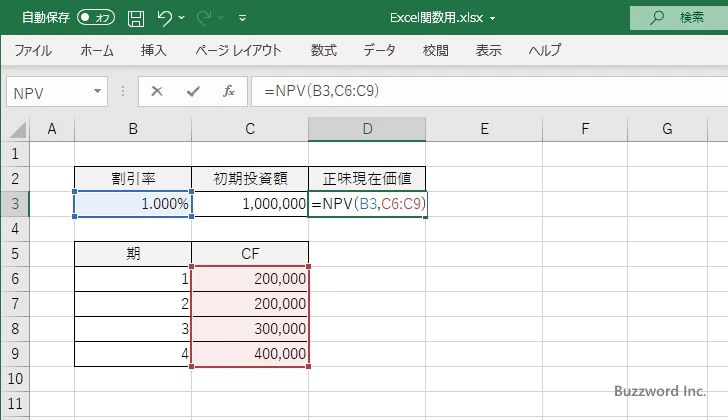
Task: Click cell C8 with 300,000
Action: coord(250,329)
